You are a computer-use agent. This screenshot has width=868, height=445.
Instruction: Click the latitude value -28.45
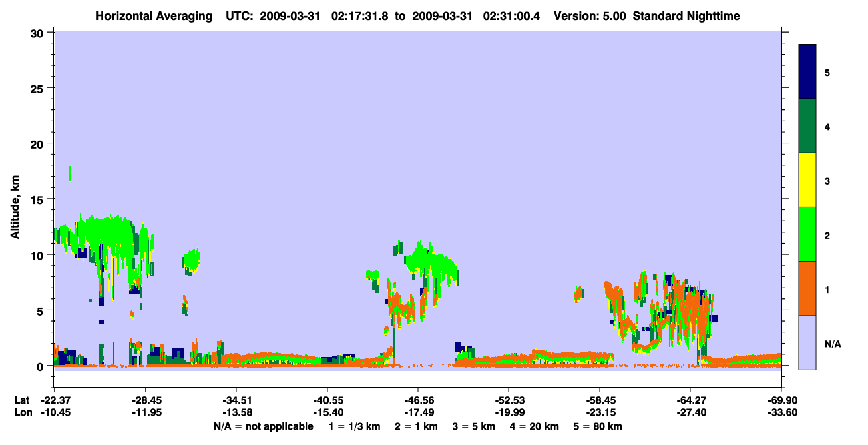click(x=145, y=400)
